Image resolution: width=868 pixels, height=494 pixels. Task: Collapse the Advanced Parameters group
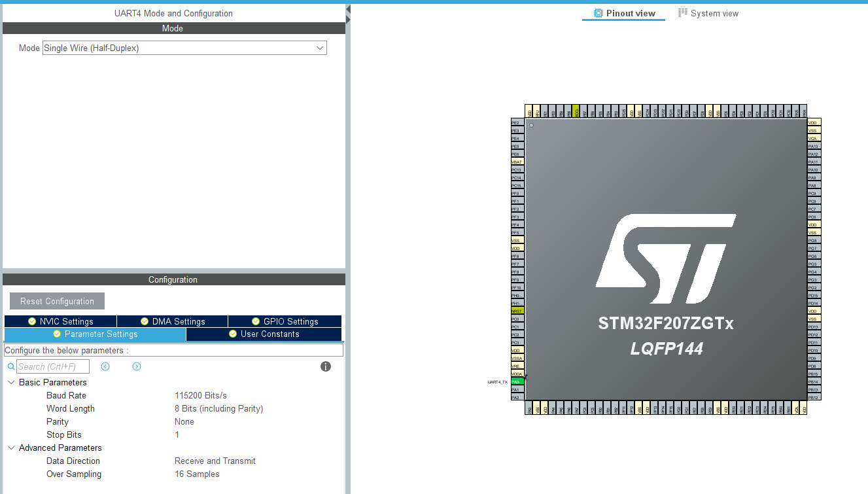[11, 448]
